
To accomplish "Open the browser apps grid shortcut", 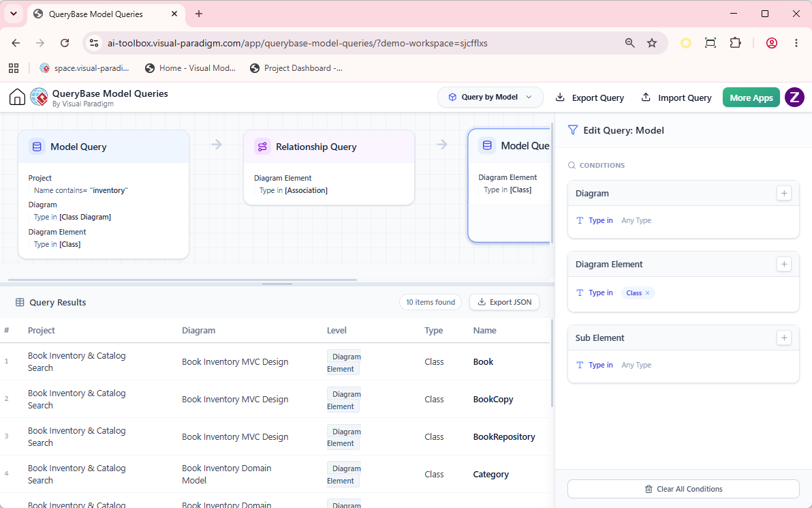I will point(14,68).
